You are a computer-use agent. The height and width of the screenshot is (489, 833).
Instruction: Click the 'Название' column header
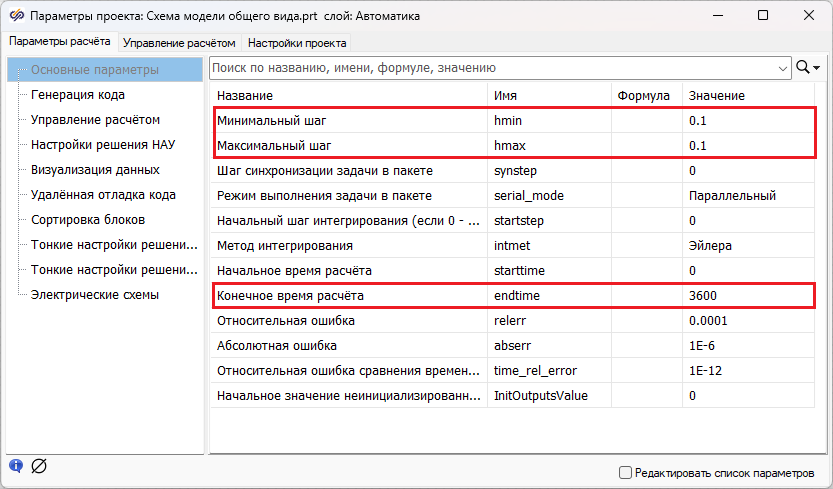pos(245,95)
